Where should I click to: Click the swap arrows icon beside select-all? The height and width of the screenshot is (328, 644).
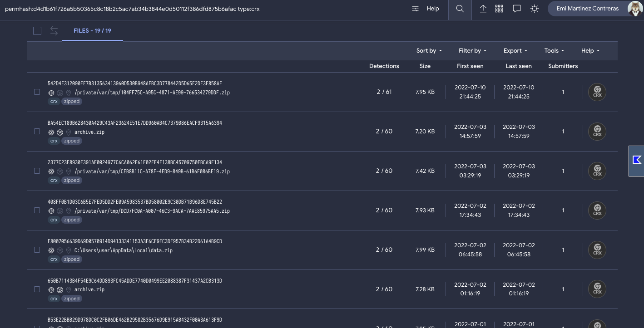pyautogui.click(x=54, y=31)
